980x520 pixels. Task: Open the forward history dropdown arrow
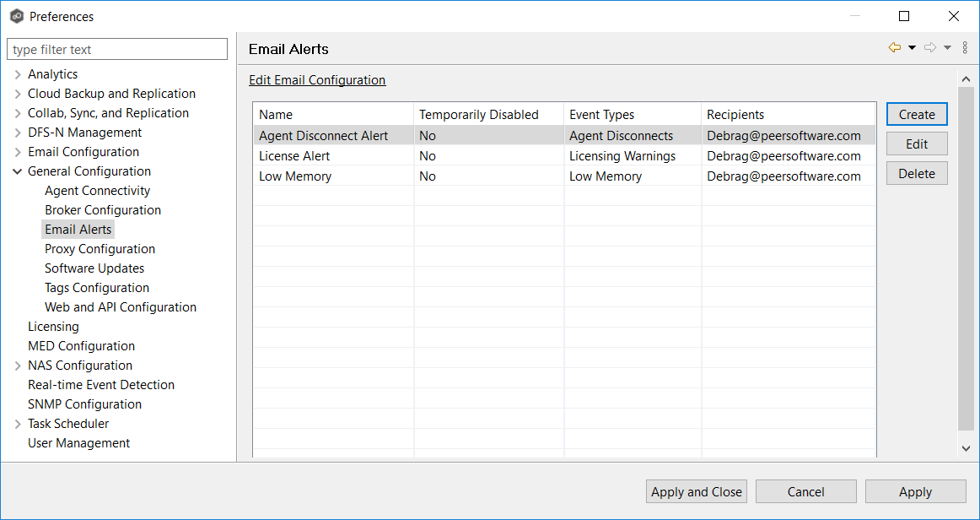click(x=947, y=48)
